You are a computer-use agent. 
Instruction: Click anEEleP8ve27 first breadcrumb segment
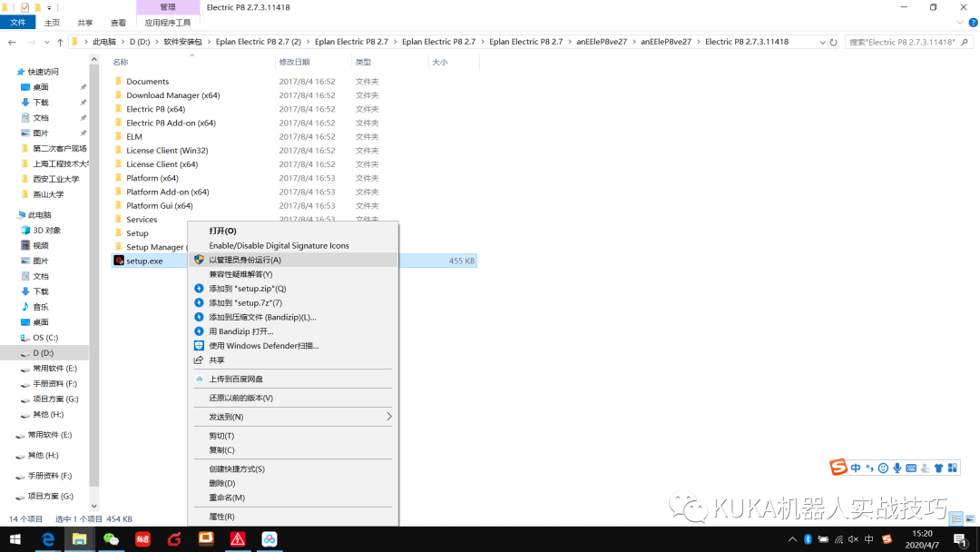[602, 42]
